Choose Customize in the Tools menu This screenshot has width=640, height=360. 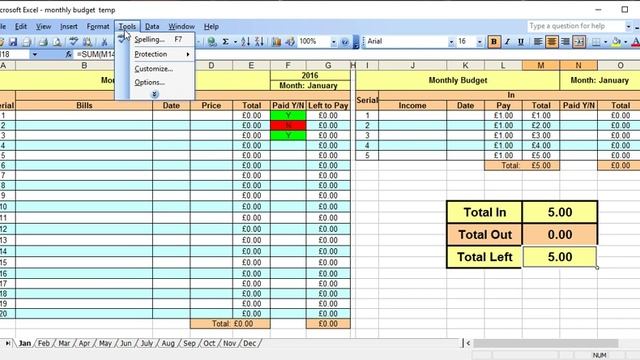[162, 69]
